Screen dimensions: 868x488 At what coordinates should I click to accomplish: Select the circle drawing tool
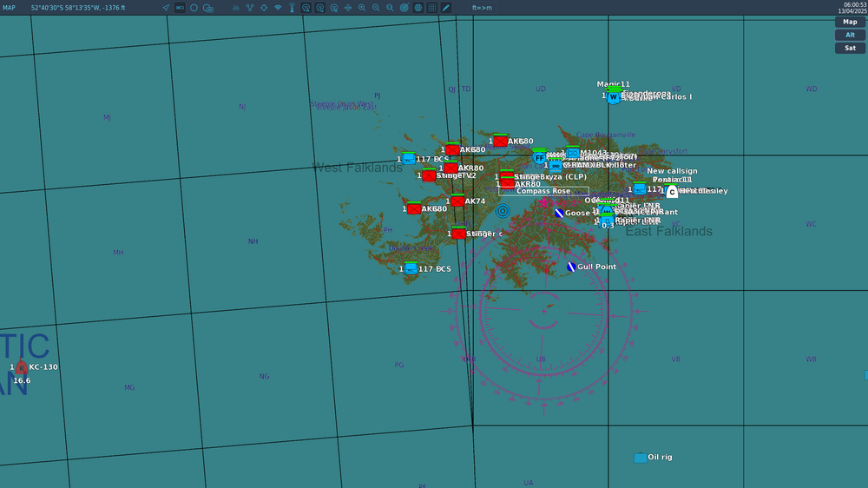[194, 8]
